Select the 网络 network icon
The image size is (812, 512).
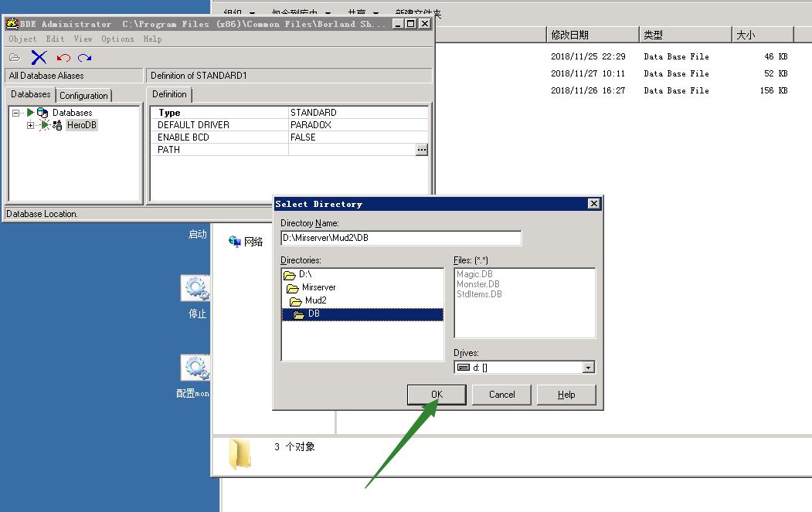tap(235, 242)
